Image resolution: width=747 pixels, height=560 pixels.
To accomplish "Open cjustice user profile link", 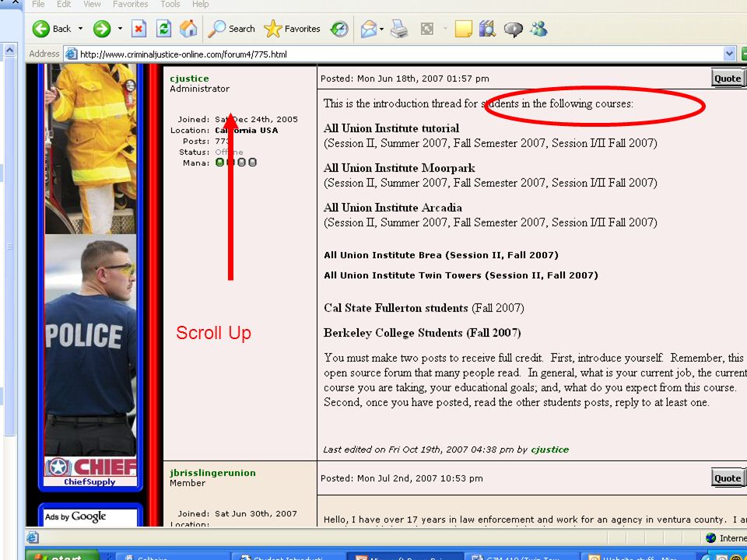I will coord(189,79).
